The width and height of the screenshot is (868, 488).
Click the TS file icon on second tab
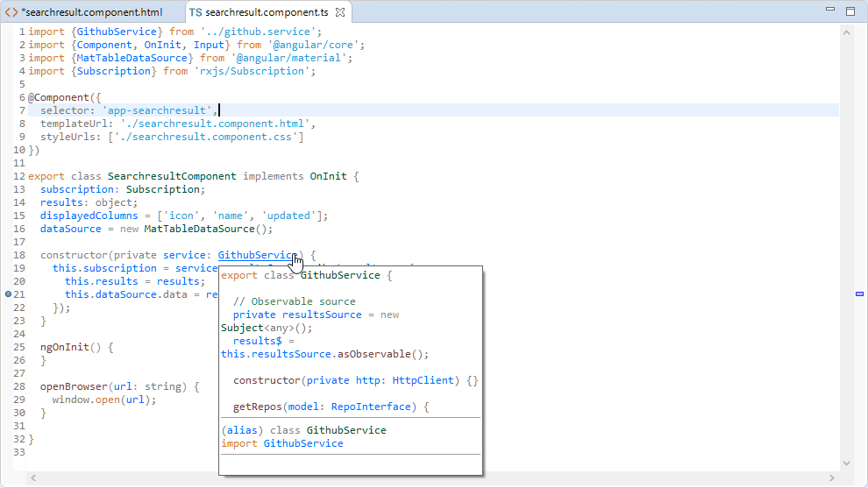(196, 11)
